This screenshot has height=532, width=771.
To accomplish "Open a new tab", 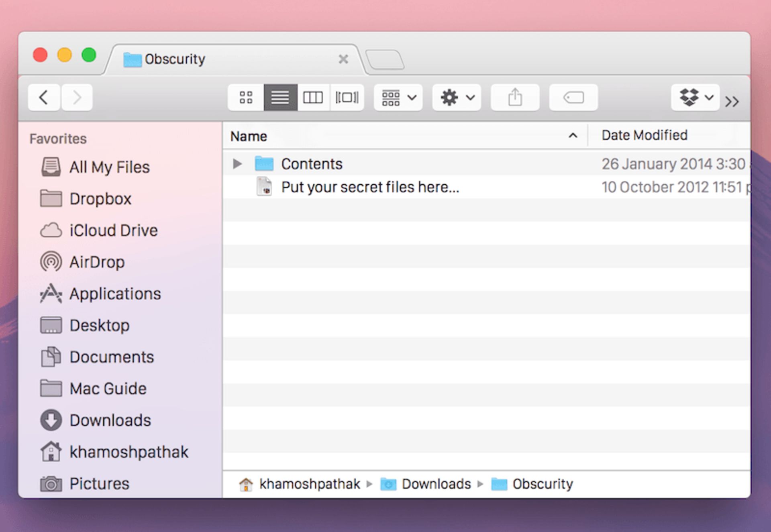I will pyautogui.click(x=385, y=60).
